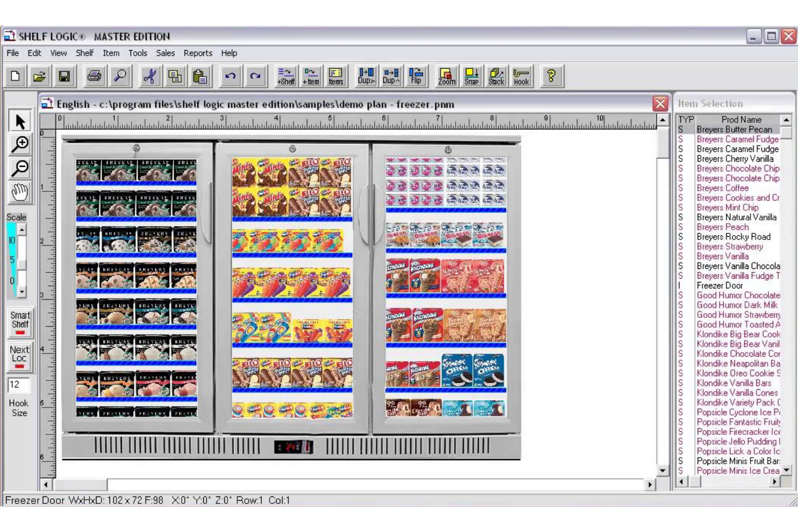Select the +Shelf tool in the toolbar
Image resolution: width=798 pixels, height=532 pixels.
coord(285,76)
